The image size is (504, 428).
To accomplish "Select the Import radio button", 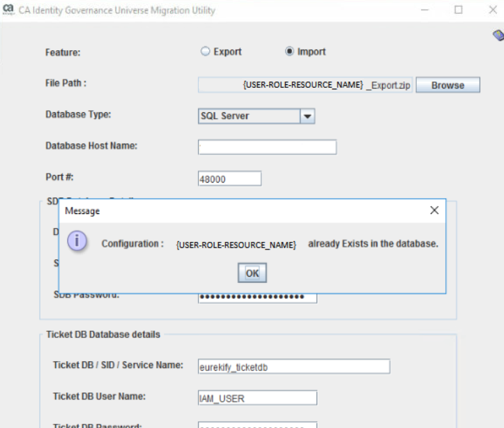I will click(x=289, y=52).
